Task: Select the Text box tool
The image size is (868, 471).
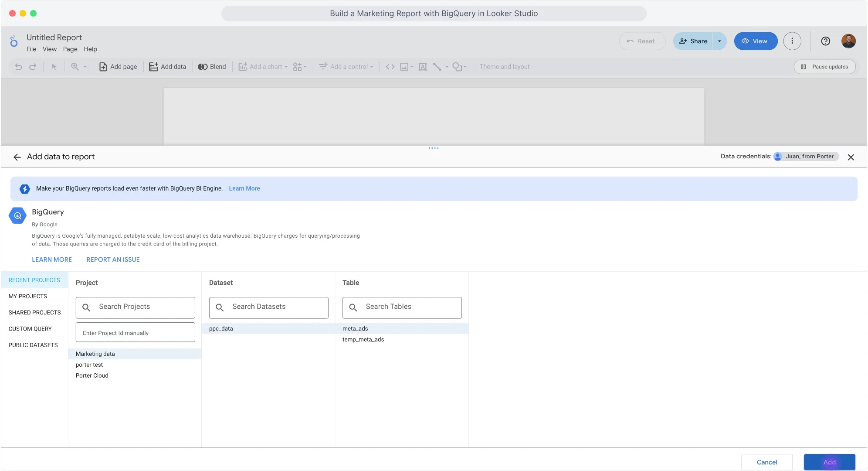Action: pos(422,66)
